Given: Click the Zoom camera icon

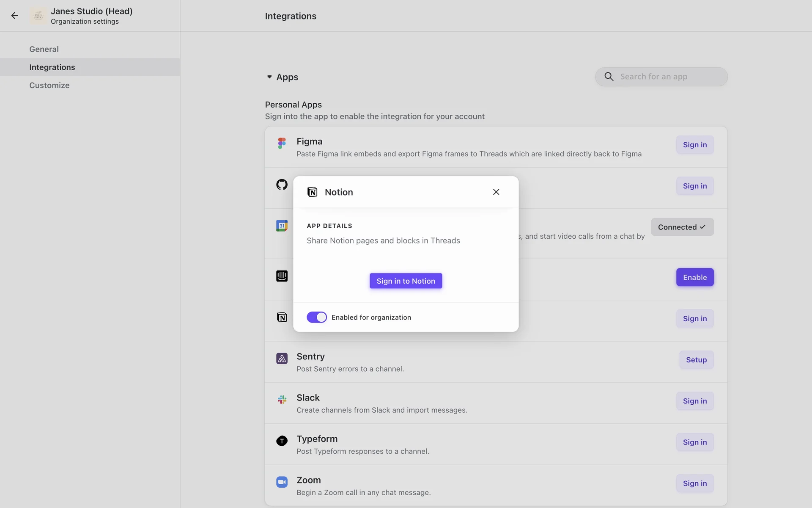Looking at the screenshot, I should coord(282,482).
